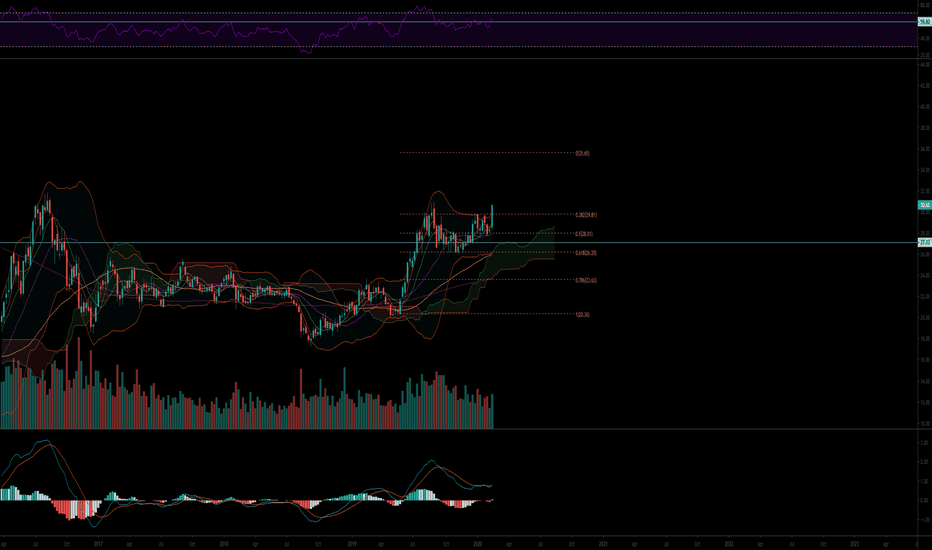Select the bottom Fibonacci level 1 label
The image size is (932, 550).
582,315
